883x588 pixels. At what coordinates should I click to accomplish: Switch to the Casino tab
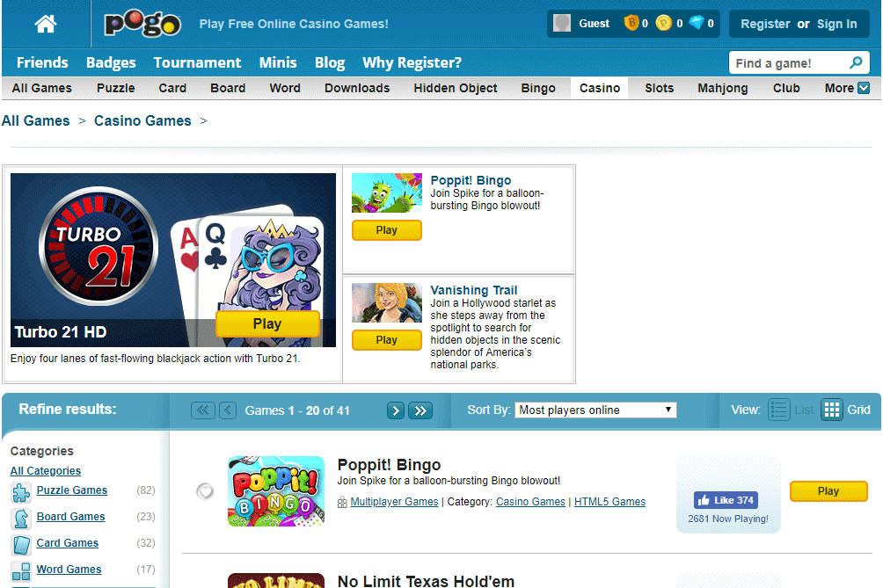pos(599,88)
